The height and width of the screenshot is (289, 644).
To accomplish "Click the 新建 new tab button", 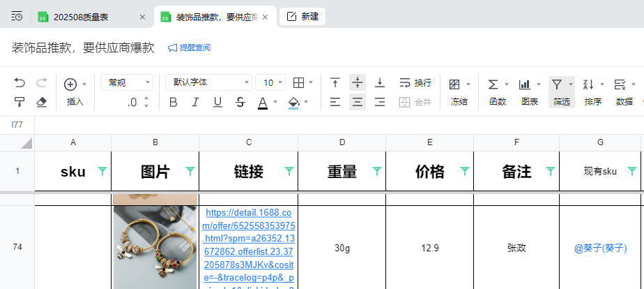I will [x=302, y=17].
